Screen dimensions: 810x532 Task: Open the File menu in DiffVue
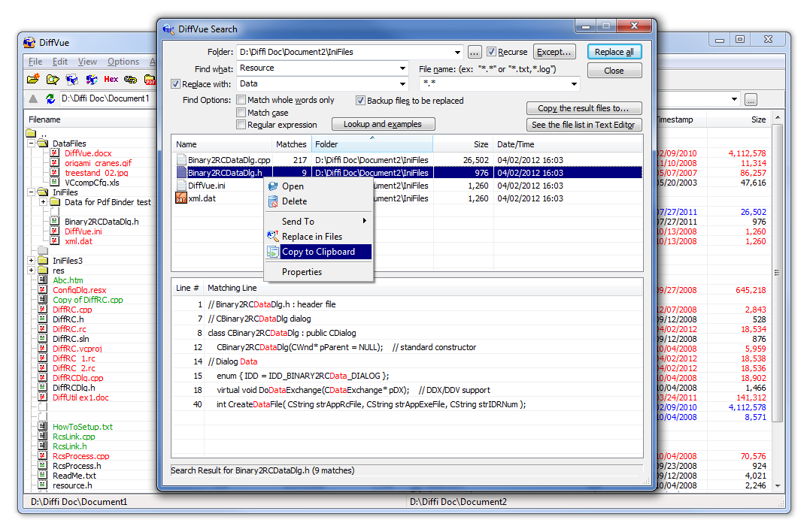[35, 62]
